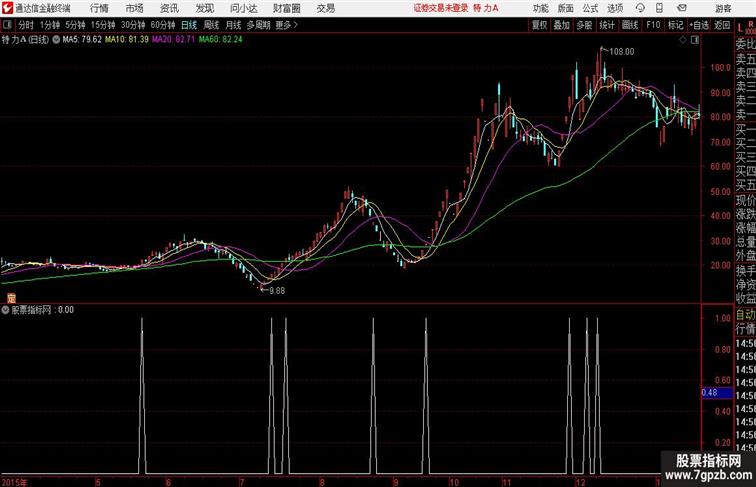Click the customer service headset icon
The image size is (756, 487).
[640, 8]
